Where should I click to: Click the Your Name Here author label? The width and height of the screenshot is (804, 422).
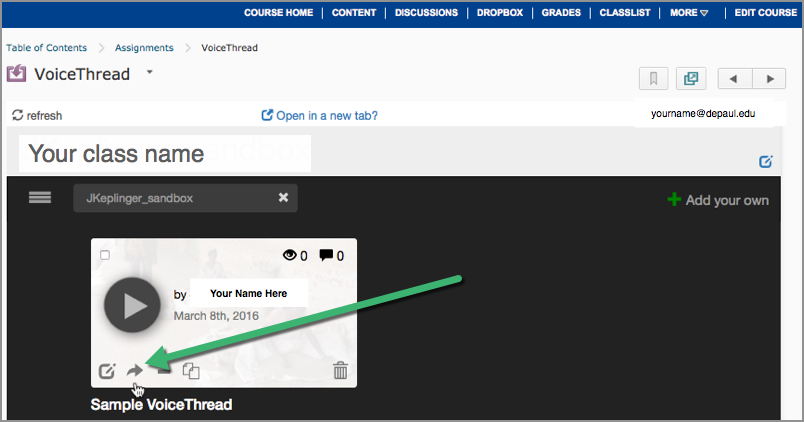[x=249, y=293]
